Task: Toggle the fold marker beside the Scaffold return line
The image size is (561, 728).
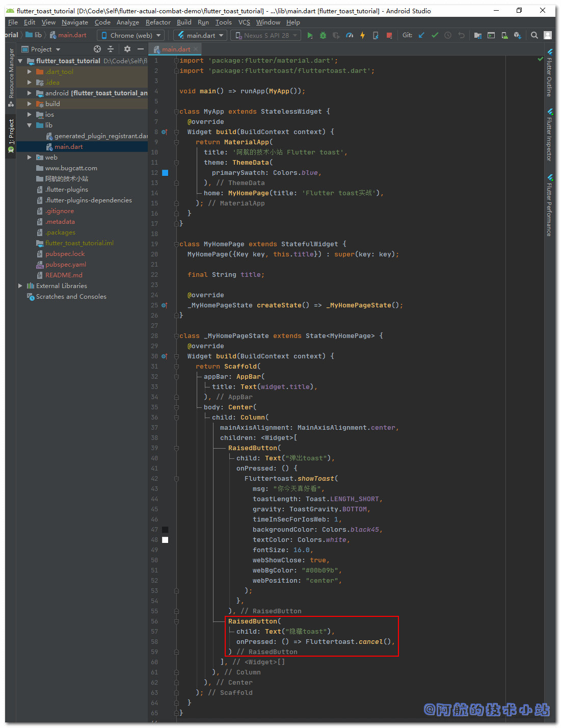Action: coord(176,367)
